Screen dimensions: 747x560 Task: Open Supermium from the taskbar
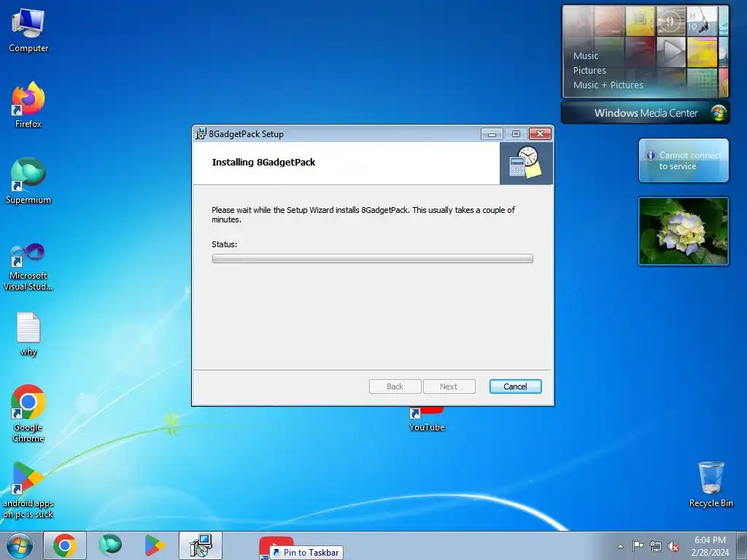click(110, 545)
